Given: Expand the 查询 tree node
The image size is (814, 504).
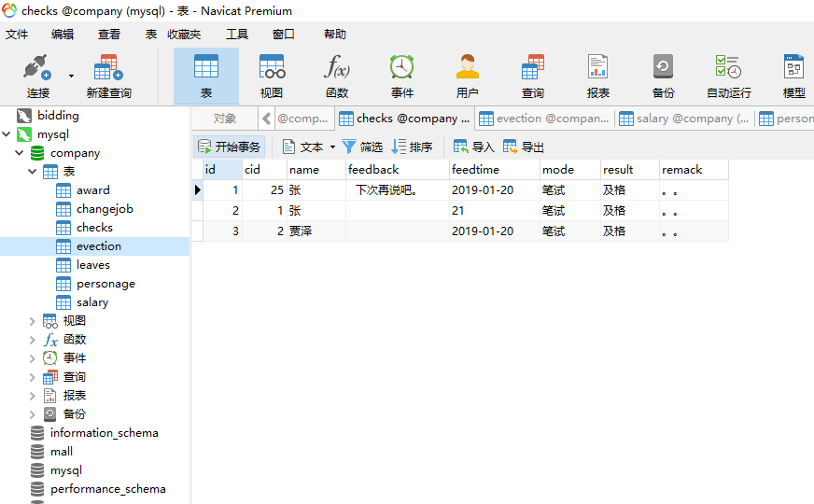Looking at the screenshot, I should tap(32, 377).
